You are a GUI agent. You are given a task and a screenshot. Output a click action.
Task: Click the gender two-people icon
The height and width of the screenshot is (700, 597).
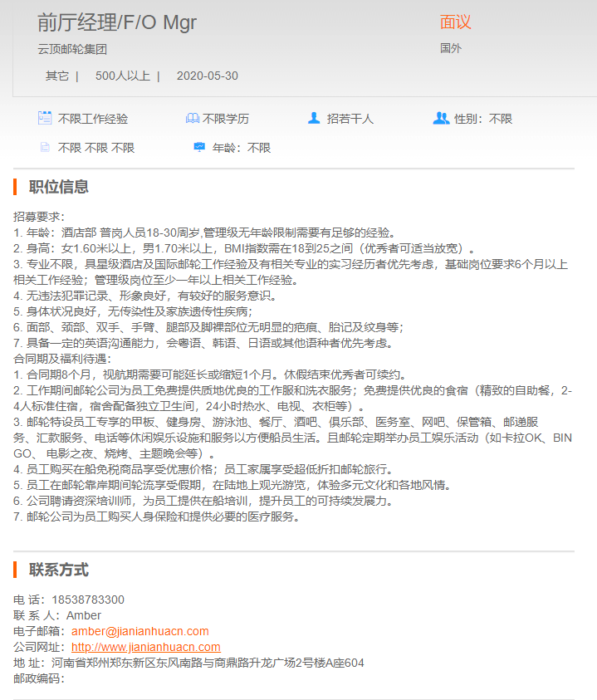click(x=441, y=118)
